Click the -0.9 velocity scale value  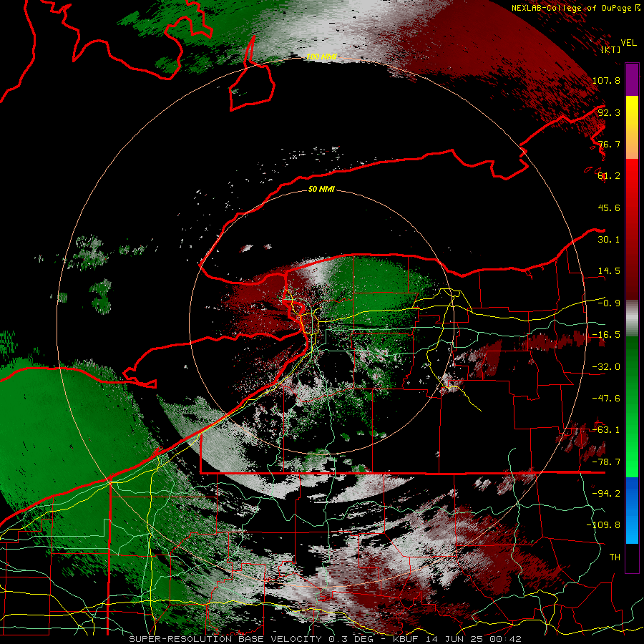[609, 303]
